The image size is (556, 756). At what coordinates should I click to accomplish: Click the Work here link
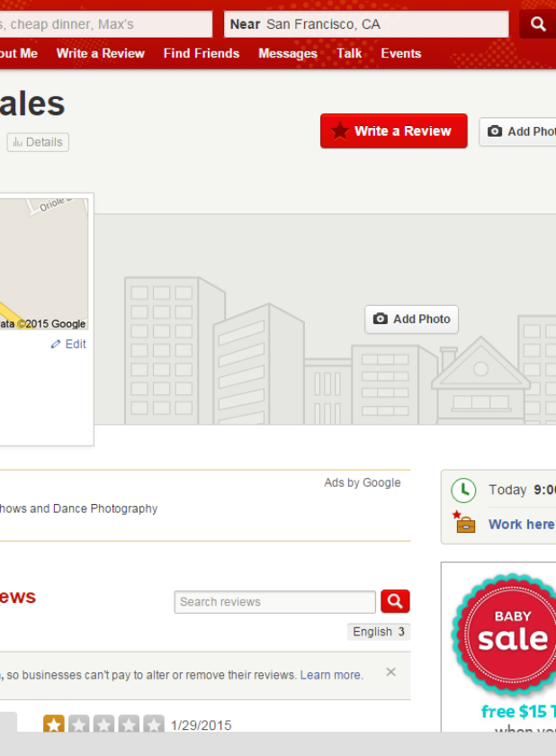(x=522, y=524)
